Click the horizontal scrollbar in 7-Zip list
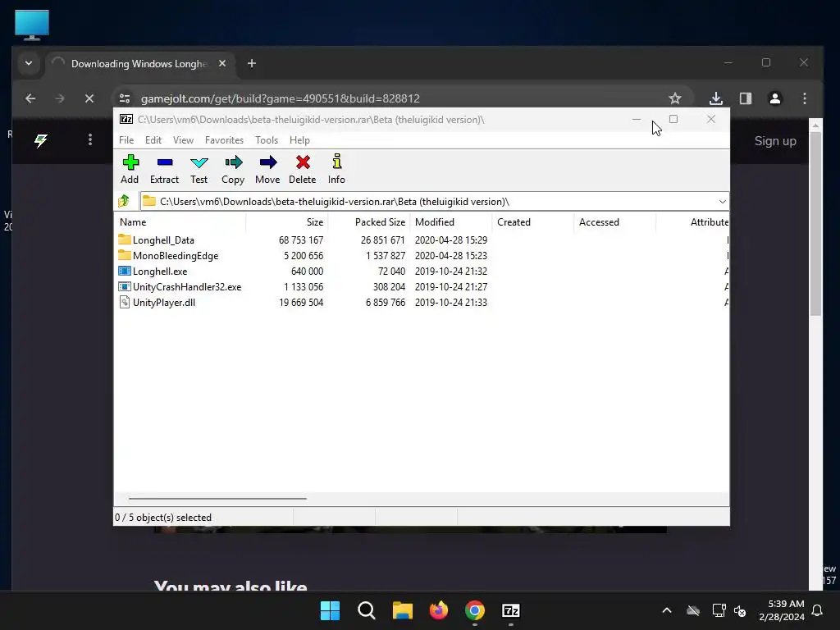Image resolution: width=840 pixels, height=630 pixels. pos(217,498)
